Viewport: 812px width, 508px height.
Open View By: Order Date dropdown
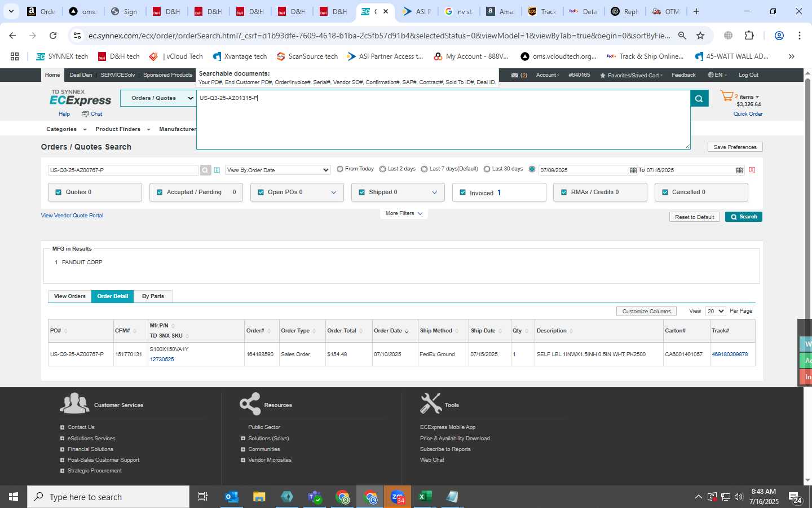pyautogui.click(x=278, y=170)
